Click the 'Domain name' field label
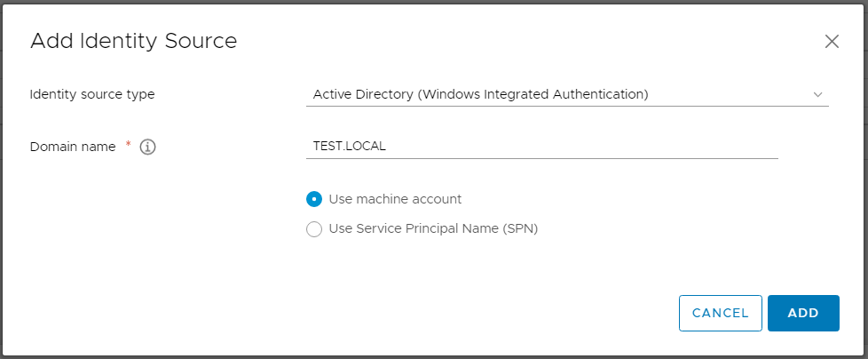Viewport: 868px width, 359px height. coord(73,147)
